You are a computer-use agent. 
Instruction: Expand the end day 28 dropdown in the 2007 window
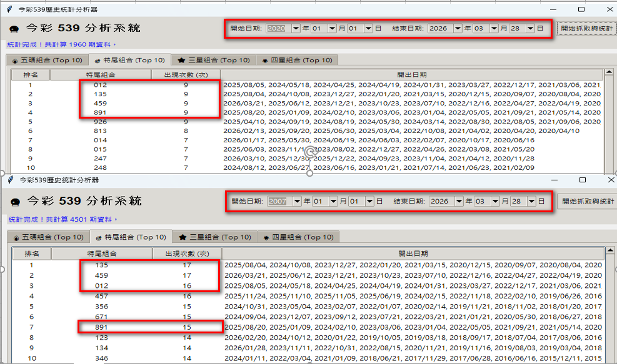(531, 202)
